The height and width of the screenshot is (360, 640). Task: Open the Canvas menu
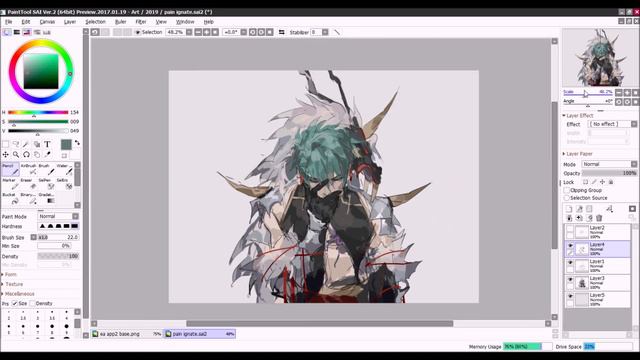(47, 22)
